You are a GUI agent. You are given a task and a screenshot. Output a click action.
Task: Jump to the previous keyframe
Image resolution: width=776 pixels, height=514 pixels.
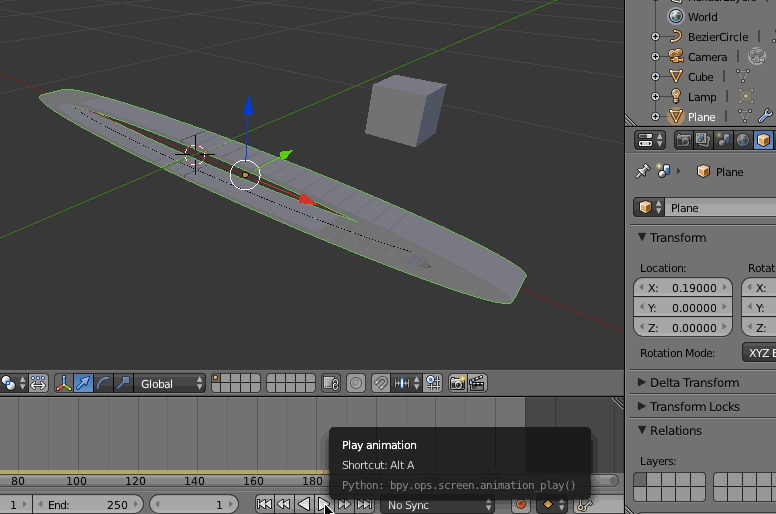pos(284,505)
